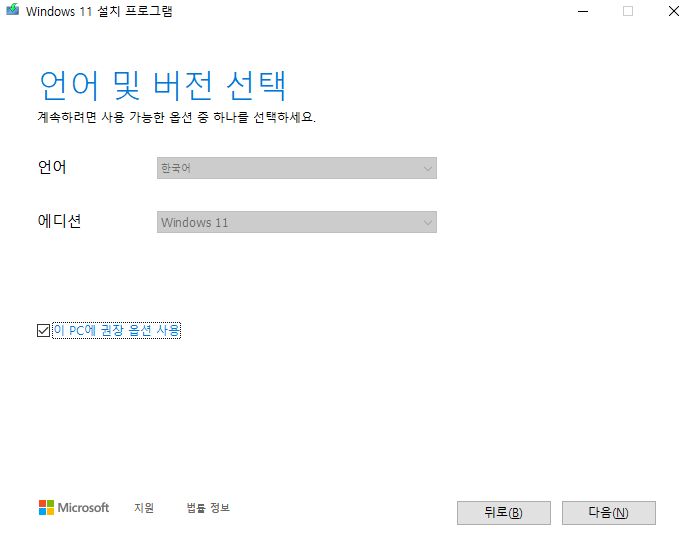Click the 뒤로(B) button
This screenshot has width=693, height=547.
click(x=503, y=513)
